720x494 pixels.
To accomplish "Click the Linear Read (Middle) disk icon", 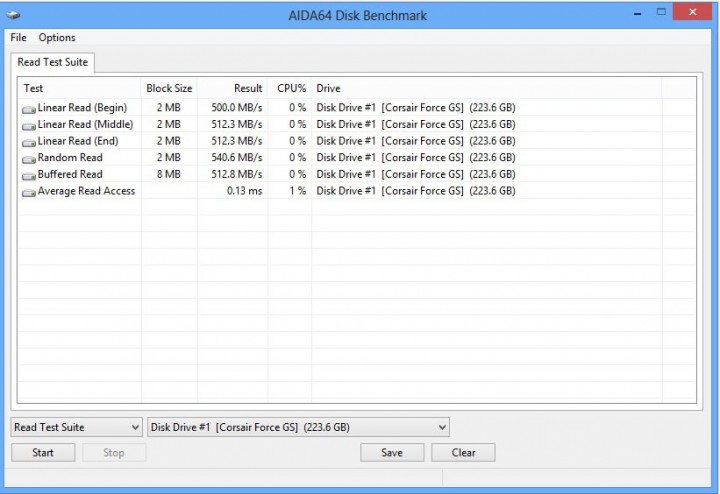I will 28,126.
